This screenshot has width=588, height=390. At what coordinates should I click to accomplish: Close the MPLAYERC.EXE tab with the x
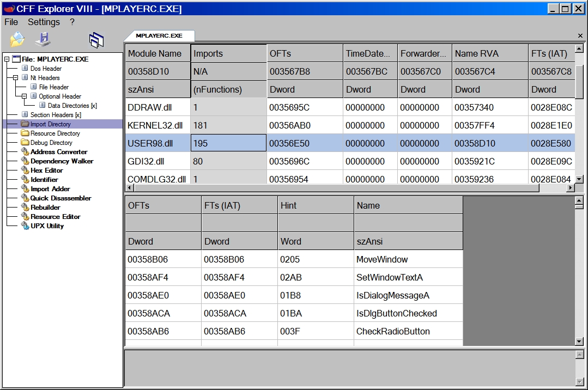pos(580,35)
